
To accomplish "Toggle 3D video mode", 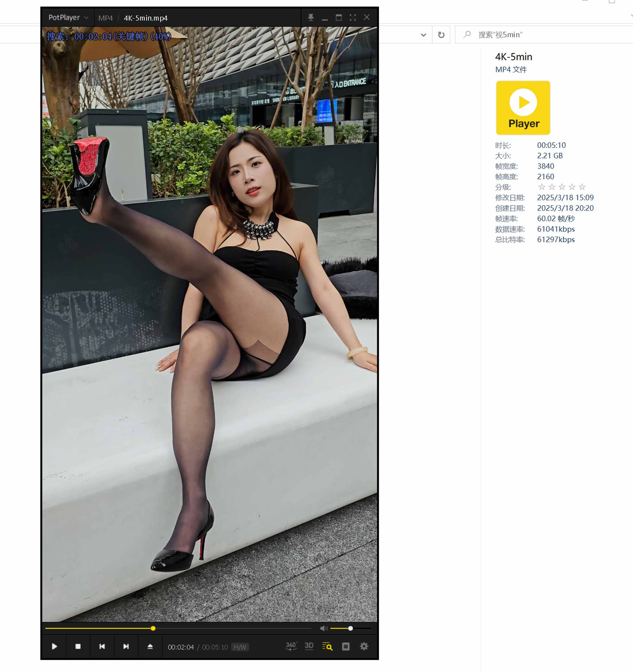I will click(309, 646).
